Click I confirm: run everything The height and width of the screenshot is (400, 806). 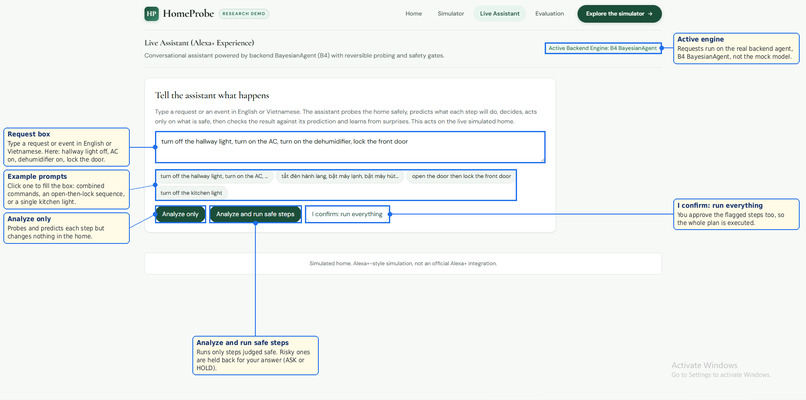[x=347, y=214]
